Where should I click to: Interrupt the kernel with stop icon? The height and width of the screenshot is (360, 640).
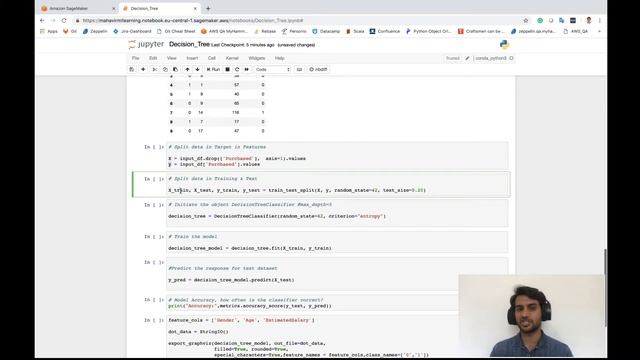[x=227, y=69]
